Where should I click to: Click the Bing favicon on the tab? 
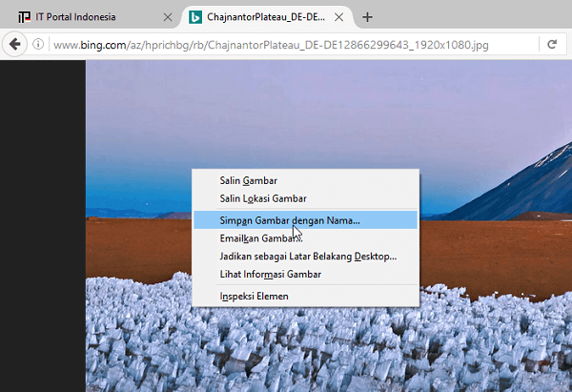coord(195,17)
